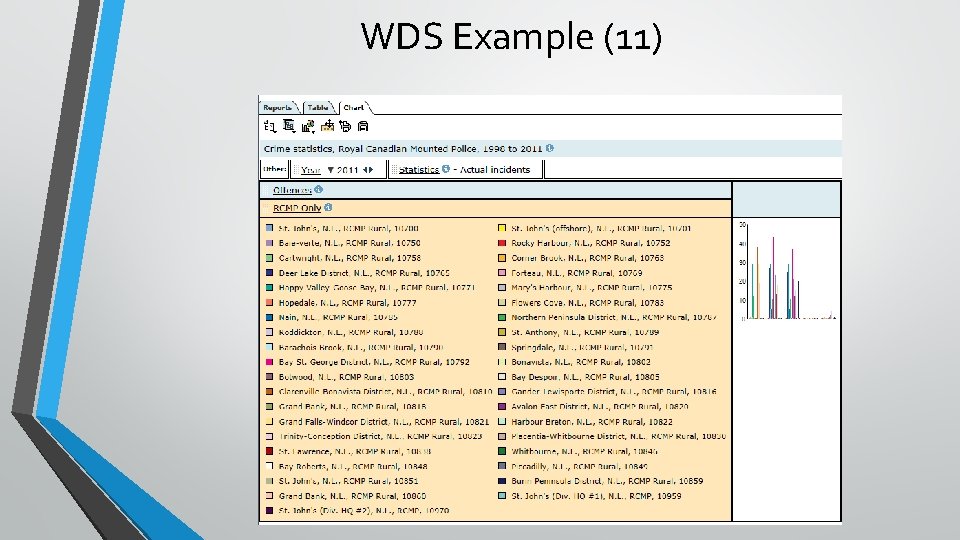Click the legend entry 'Barachois Brook, N.L., RCMP Rural'
Image resolution: width=960 pixels, height=540 pixels.
pyautogui.click(x=361, y=347)
